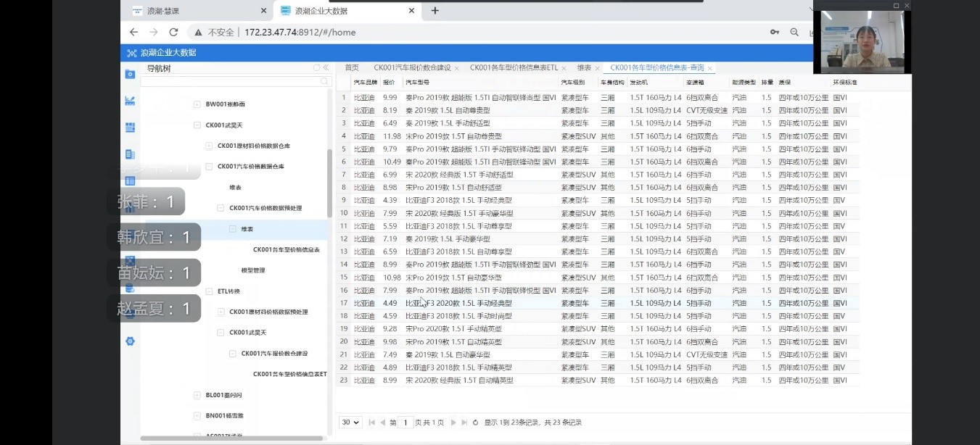Collapse the ETL转换 tree node
980x445 pixels.
coord(209,291)
